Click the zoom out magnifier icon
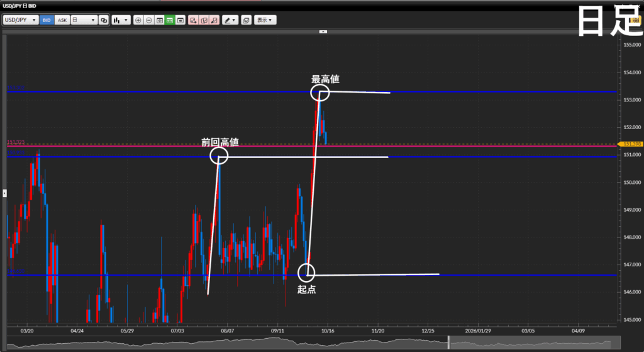The height and width of the screenshot is (352, 644). point(149,20)
